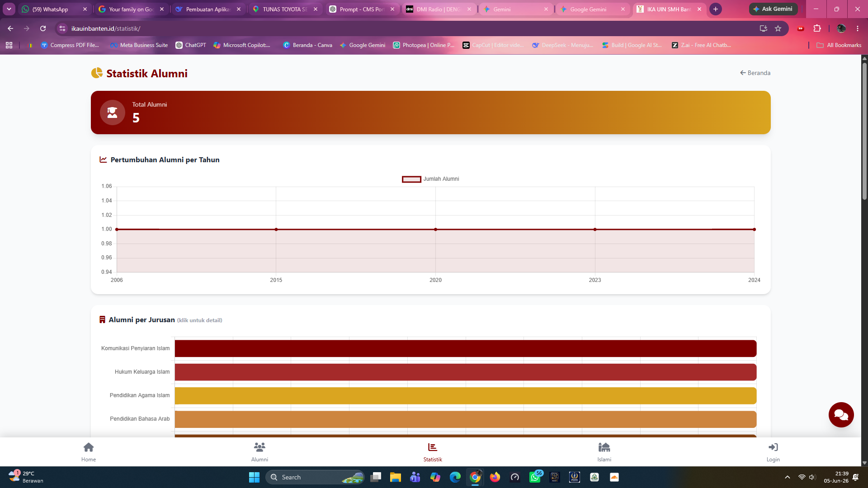This screenshot has height=488, width=868.
Task: Open the Chrome extensions puzzle icon
Action: coord(817,28)
